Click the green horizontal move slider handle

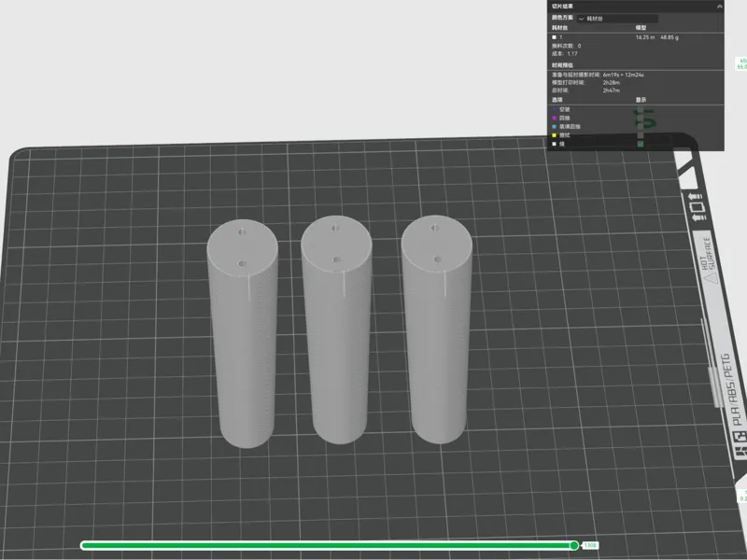[x=574, y=545]
